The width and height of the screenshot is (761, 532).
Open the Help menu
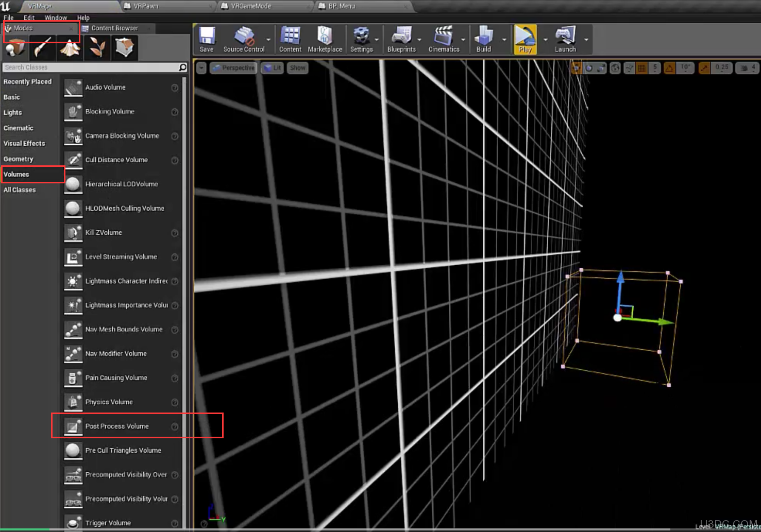pyautogui.click(x=83, y=18)
